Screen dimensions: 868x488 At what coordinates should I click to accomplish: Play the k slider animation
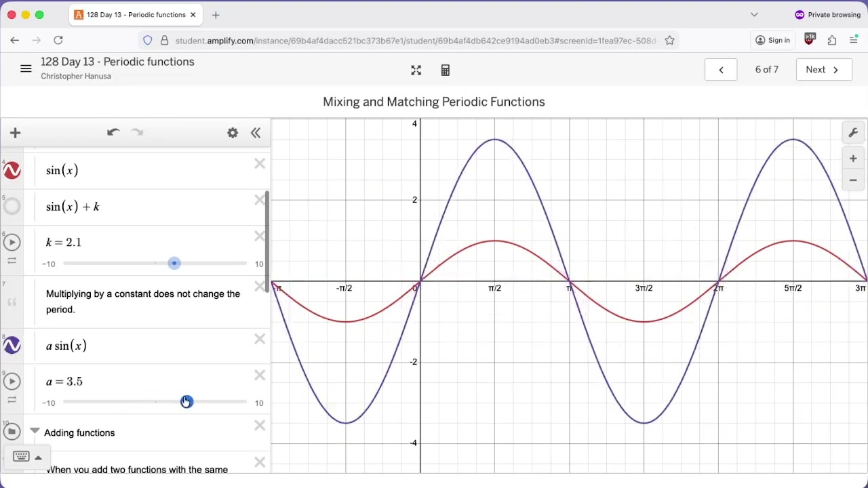click(x=12, y=242)
